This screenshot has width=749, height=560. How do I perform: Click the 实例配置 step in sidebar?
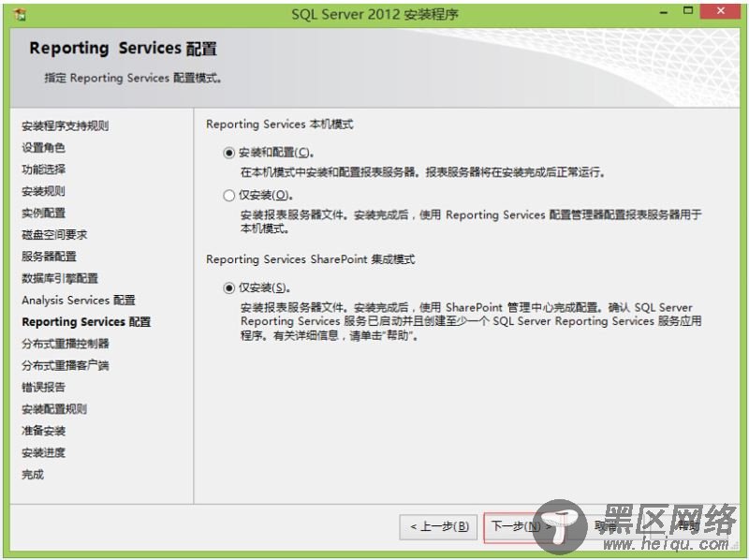click(x=43, y=213)
